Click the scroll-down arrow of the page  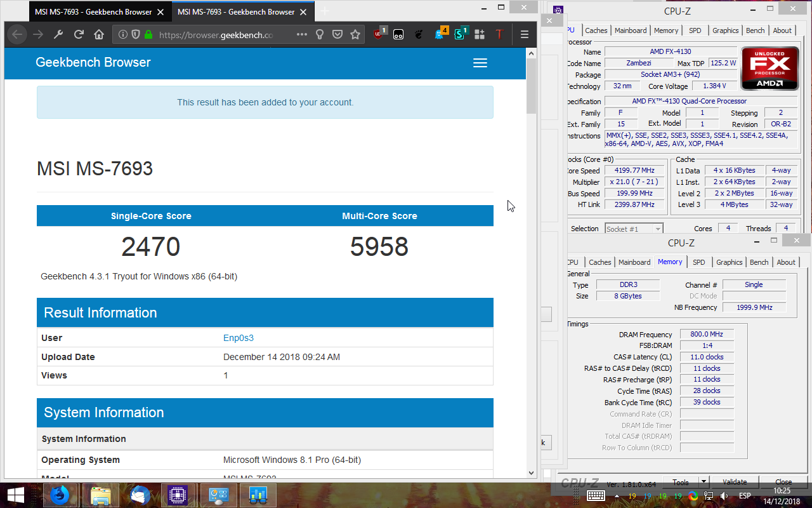(531, 473)
